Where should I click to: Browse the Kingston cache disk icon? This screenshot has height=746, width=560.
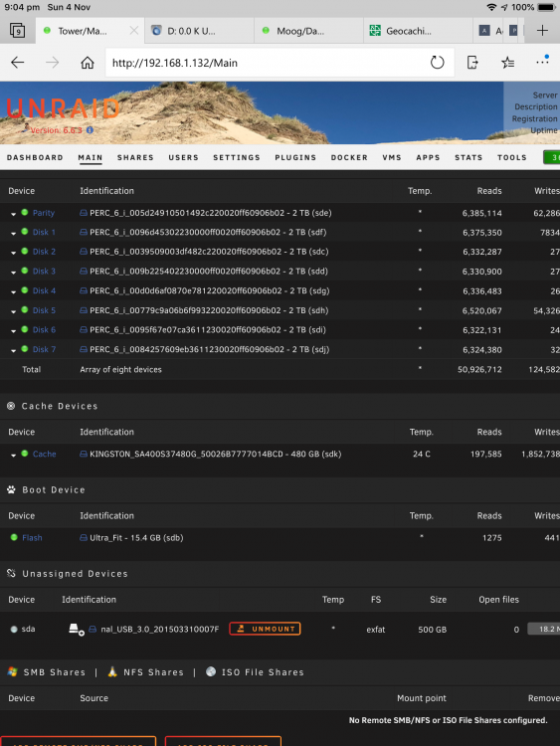pos(84,454)
